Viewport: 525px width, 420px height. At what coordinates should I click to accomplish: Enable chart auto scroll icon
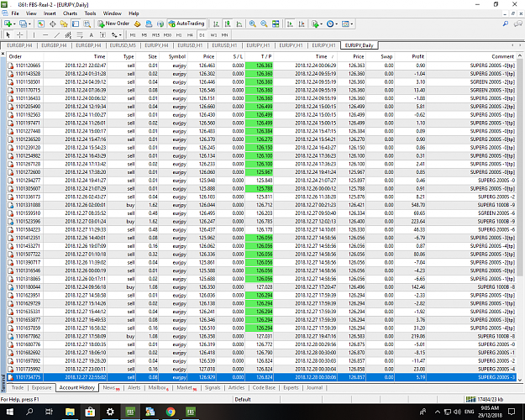290,24
